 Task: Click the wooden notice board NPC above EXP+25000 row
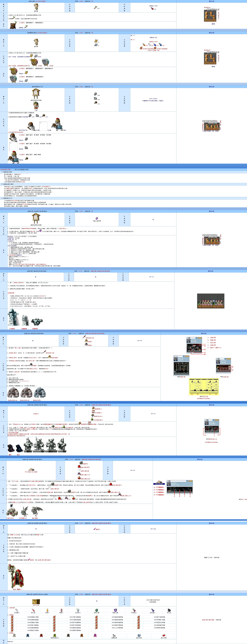[36, 94]
